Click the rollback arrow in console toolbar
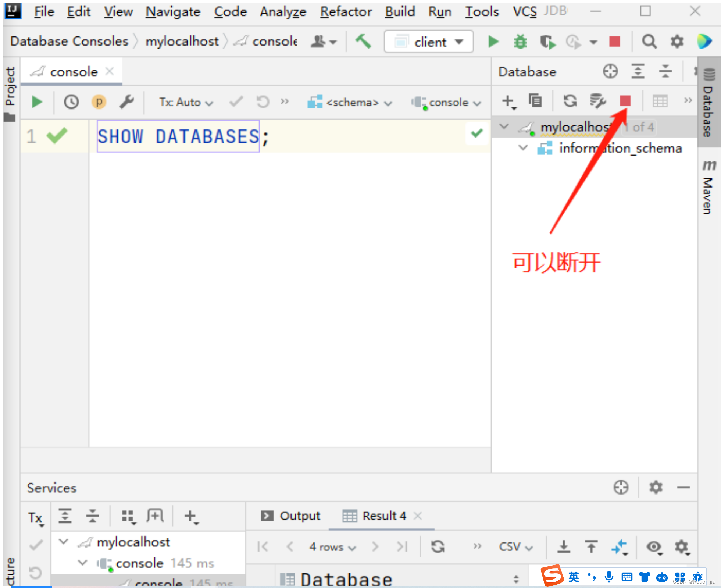The width and height of the screenshot is (721, 588). [x=263, y=101]
